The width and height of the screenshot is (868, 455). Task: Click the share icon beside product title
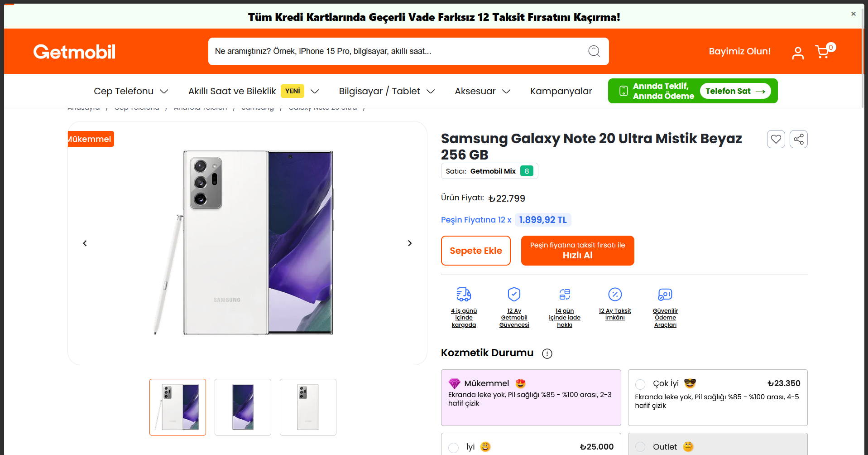tap(799, 139)
